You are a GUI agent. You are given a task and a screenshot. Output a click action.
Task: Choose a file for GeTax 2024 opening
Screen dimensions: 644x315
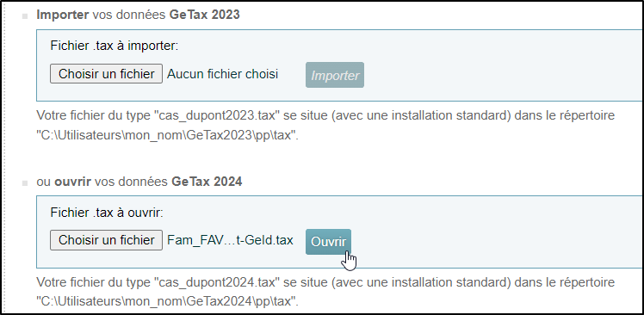tap(107, 240)
